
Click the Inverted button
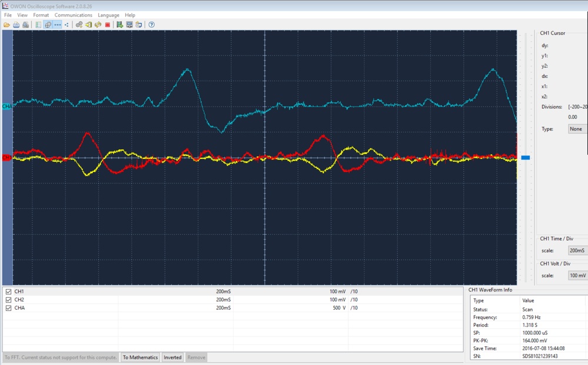(x=172, y=357)
